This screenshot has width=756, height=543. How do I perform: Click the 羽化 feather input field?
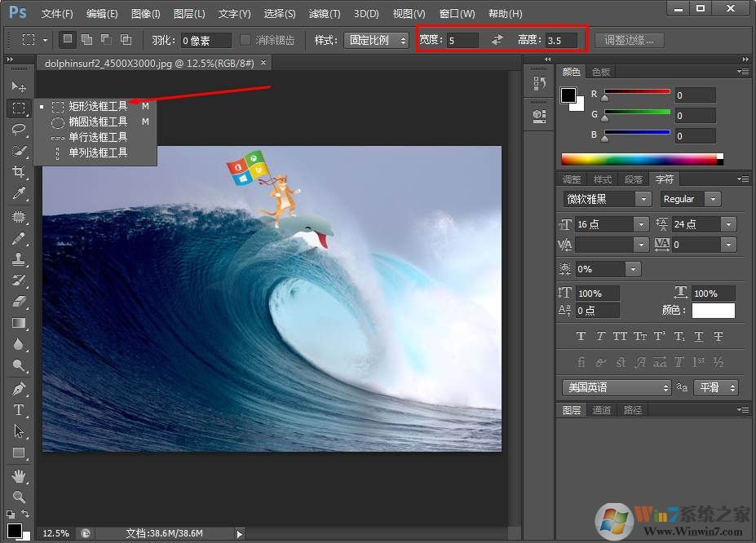point(206,40)
